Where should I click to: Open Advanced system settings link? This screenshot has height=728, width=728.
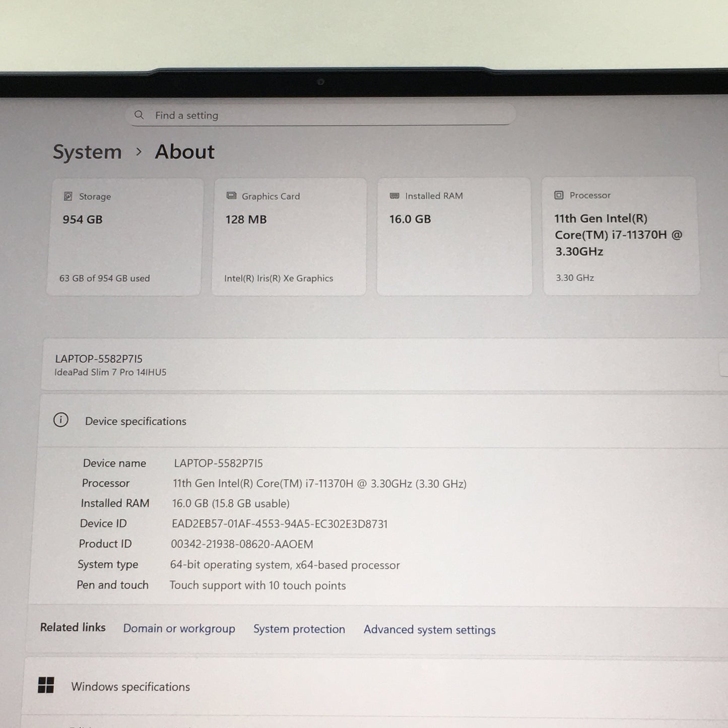coord(430,629)
